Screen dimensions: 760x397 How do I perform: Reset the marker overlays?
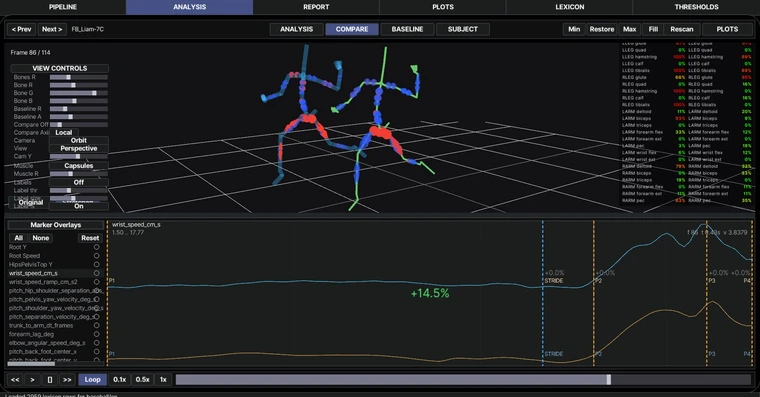[90, 238]
